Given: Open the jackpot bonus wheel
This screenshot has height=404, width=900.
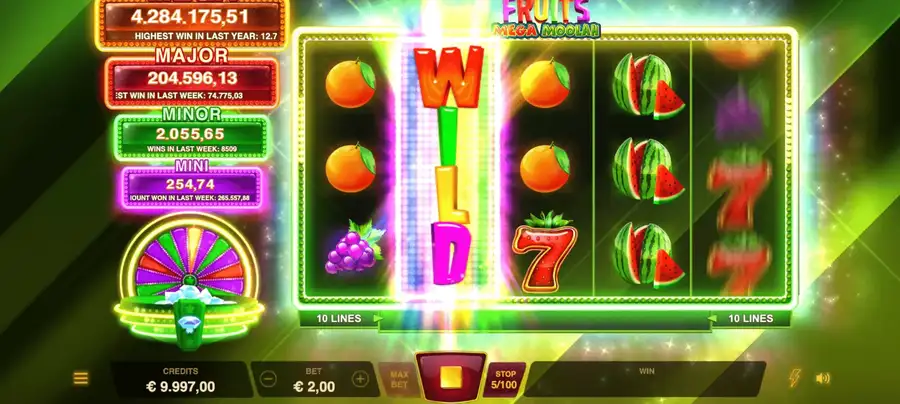Looking at the screenshot, I should pyautogui.click(x=189, y=282).
